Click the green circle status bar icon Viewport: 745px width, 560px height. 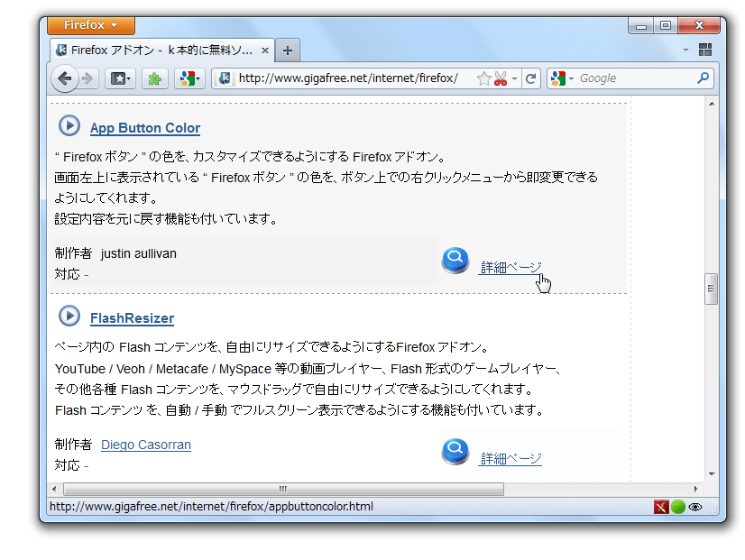[678, 508]
